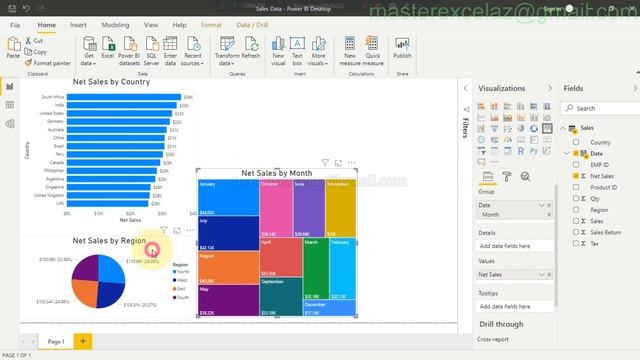Open the Net Sales chevron in Values well
This screenshot has height=360, width=640.
click(541, 275)
